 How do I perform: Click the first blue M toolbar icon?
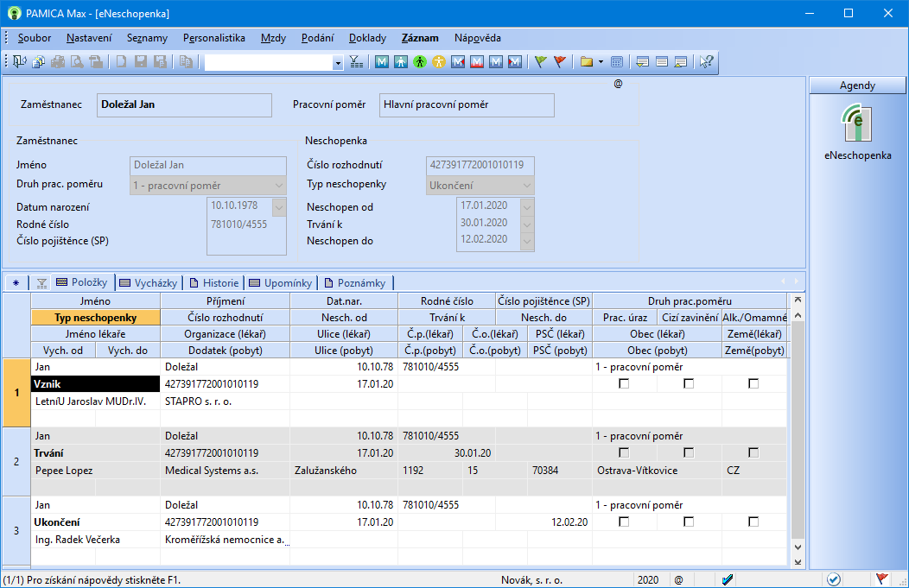[381, 61]
